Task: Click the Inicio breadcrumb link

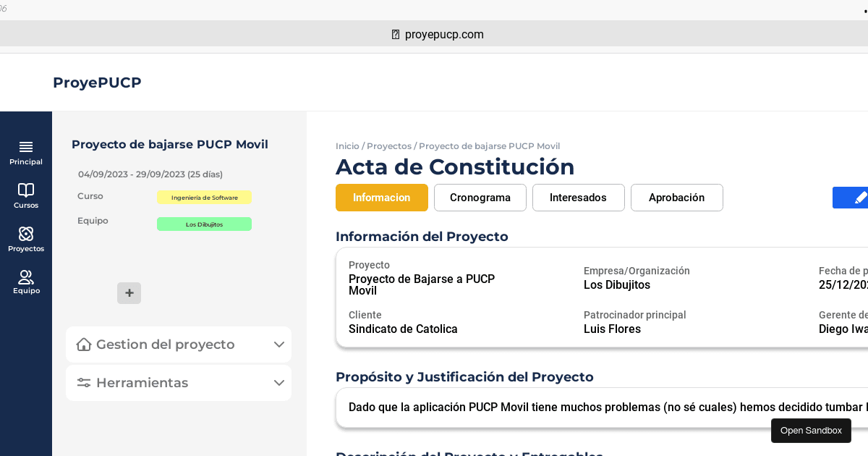Action: click(347, 146)
